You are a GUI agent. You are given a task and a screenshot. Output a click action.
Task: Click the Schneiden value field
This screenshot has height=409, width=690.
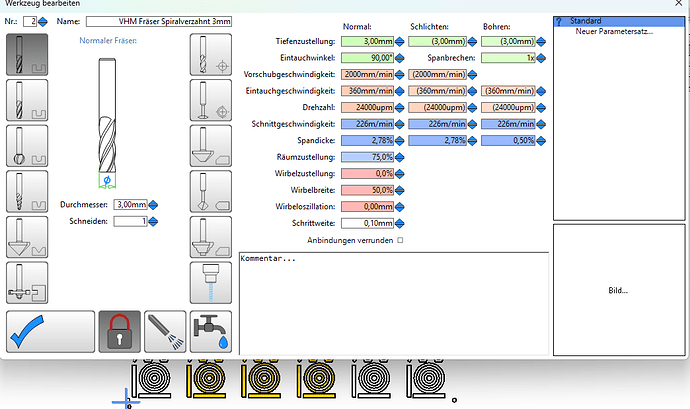(x=130, y=221)
